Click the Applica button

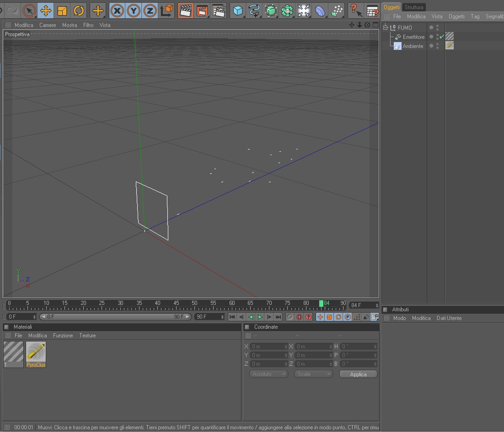358,374
